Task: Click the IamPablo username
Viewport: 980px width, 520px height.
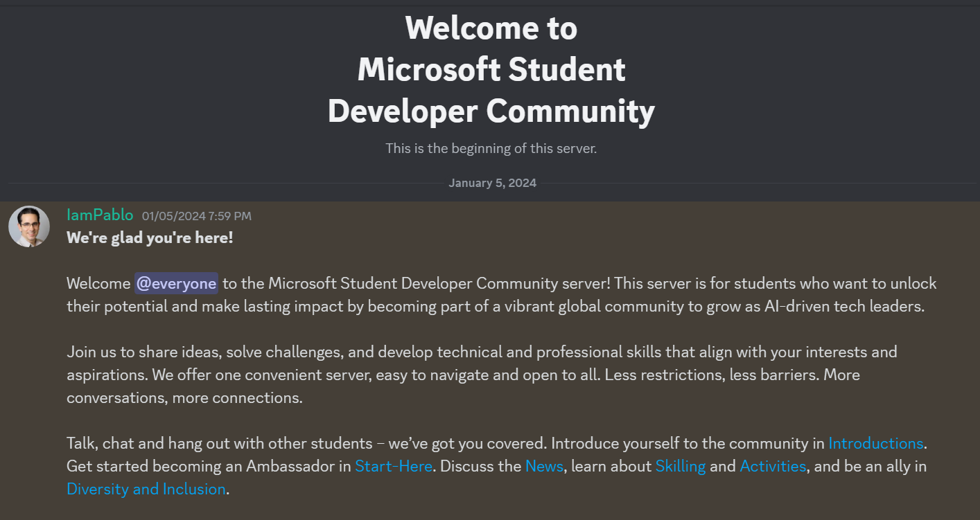Action: tap(100, 215)
